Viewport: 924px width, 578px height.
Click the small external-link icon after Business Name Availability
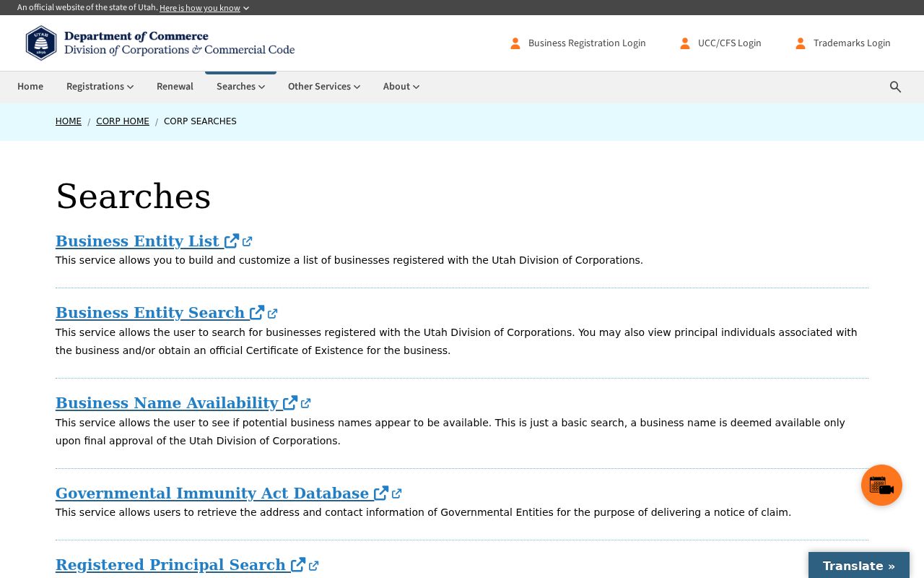click(x=306, y=404)
